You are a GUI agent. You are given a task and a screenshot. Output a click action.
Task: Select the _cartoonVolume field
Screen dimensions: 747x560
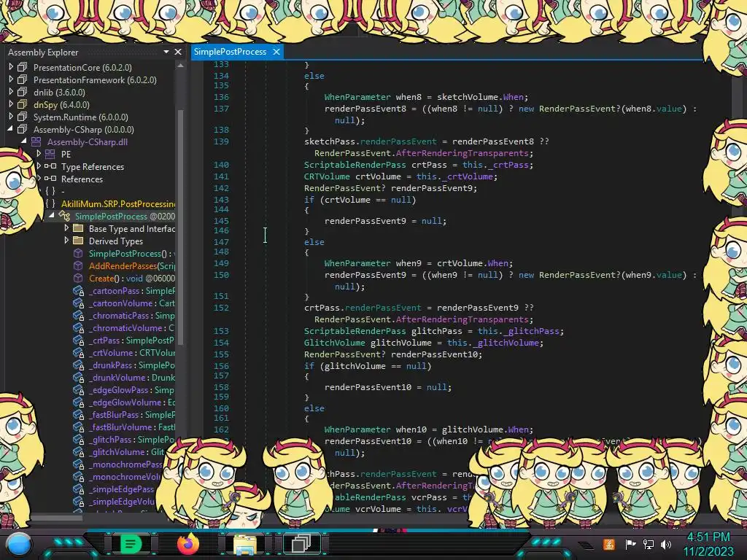132,303
